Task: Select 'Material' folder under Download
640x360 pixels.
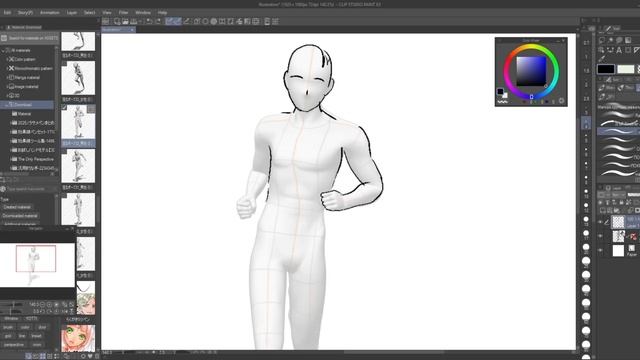Action: pos(24,114)
